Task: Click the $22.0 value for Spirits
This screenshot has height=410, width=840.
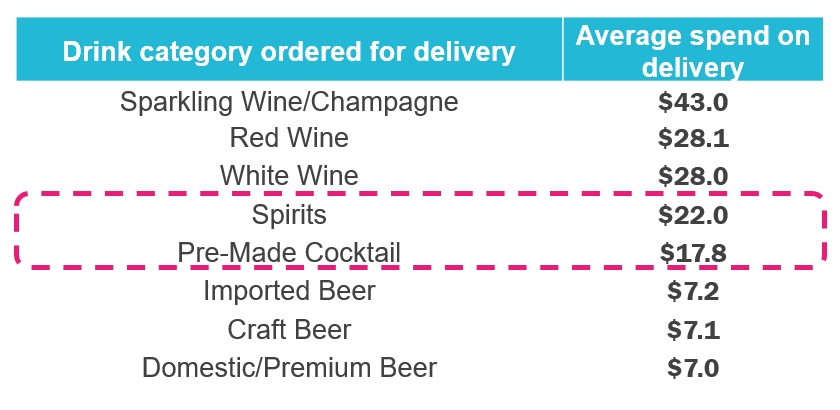Action: pyautogui.click(x=693, y=215)
